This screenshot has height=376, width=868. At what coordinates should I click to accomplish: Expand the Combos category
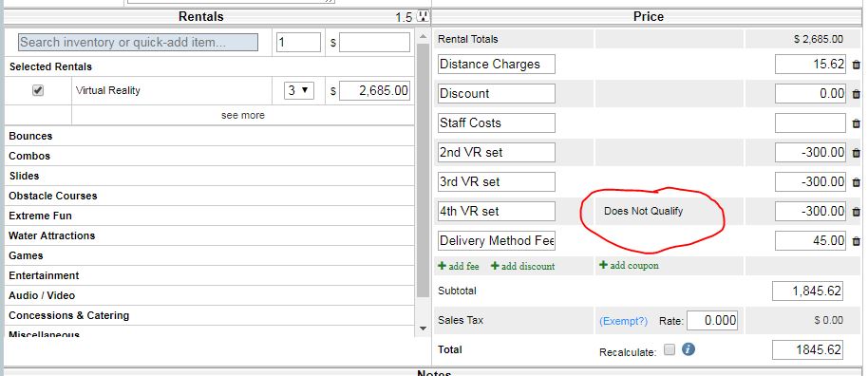coord(209,156)
